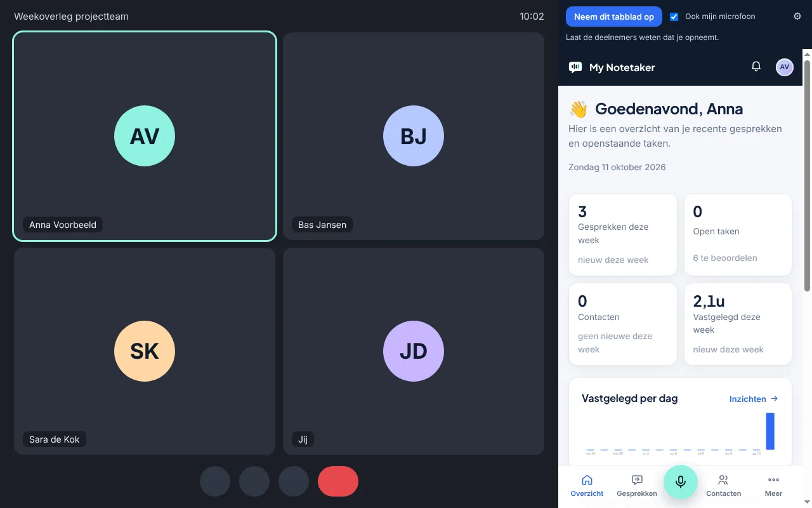Image resolution: width=812 pixels, height=508 pixels.
Task: Click the Vastgelegd per dag heading
Action: [x=629, y=399]
